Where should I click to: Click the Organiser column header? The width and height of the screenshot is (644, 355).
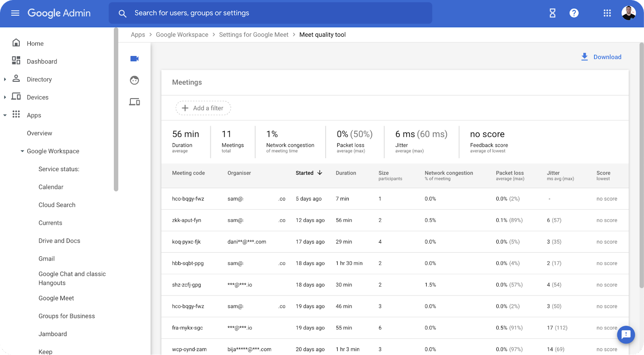[239, 173]
